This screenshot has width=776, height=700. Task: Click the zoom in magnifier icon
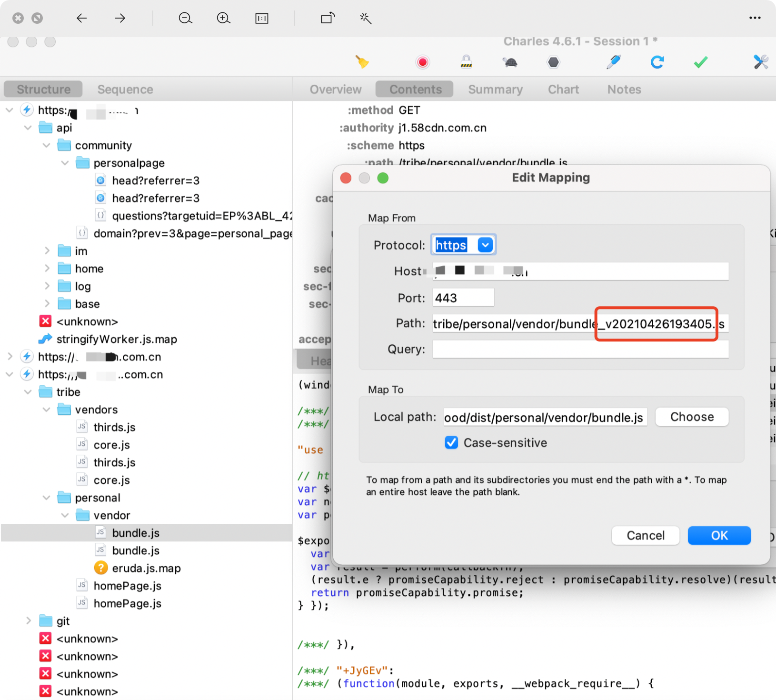(x=224, y=18)
